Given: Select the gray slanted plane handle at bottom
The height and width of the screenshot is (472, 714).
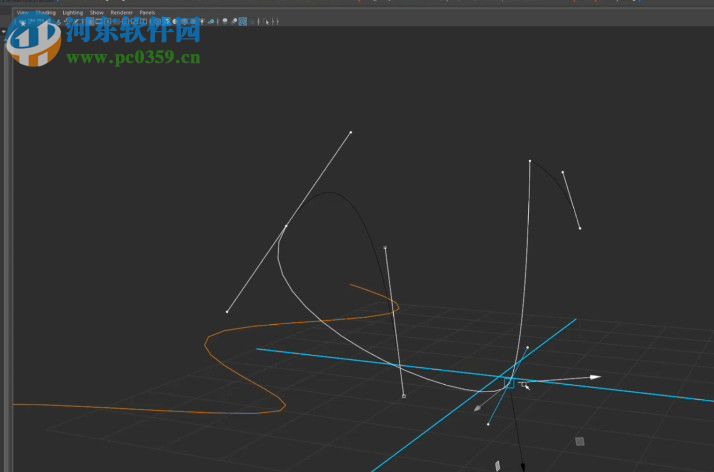Looking at the screenshot, I should click(x=498, y=466).
